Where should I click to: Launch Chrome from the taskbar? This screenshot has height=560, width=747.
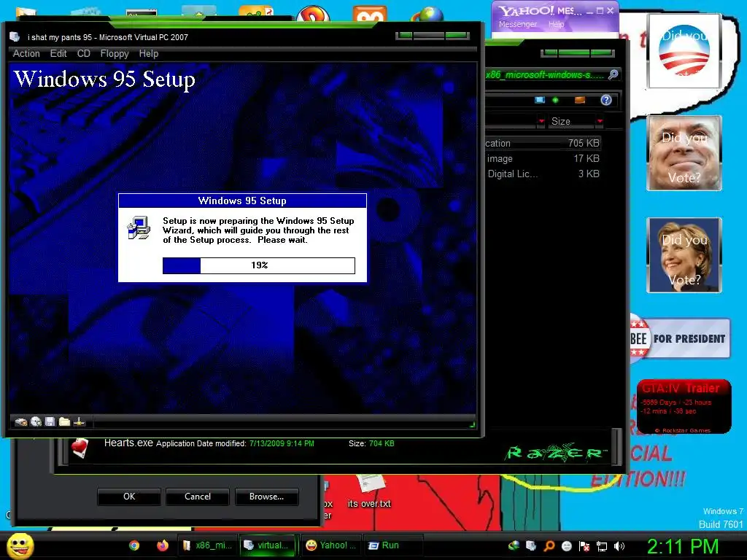point(134,545)
